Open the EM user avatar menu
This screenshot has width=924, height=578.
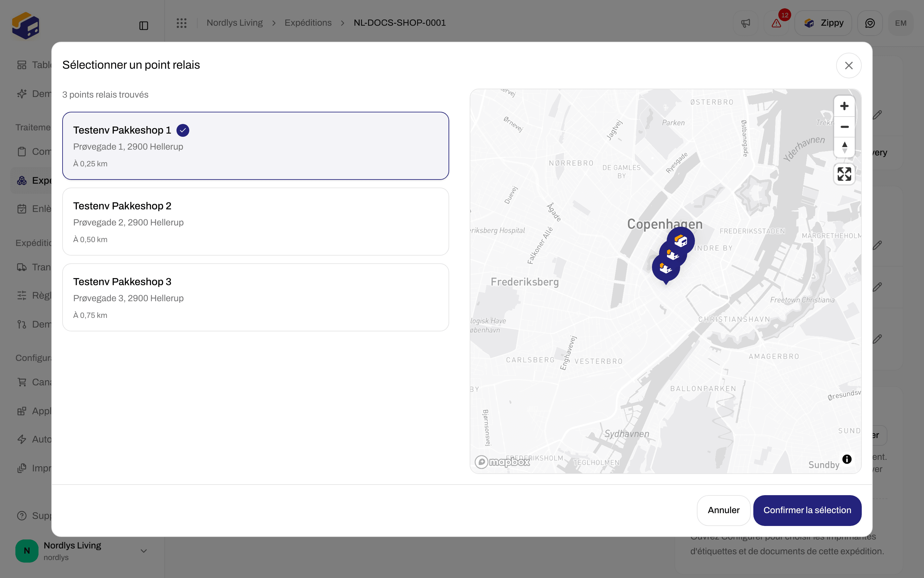[x=900, y=23]
